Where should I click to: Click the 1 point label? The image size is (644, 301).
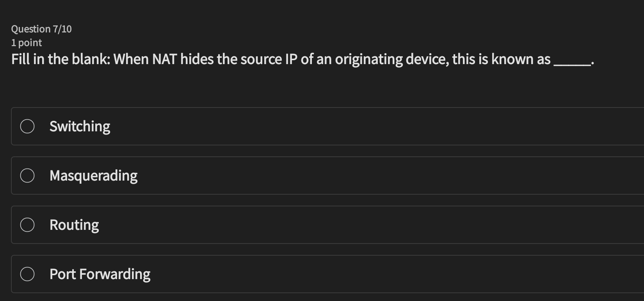coord(26,43)
